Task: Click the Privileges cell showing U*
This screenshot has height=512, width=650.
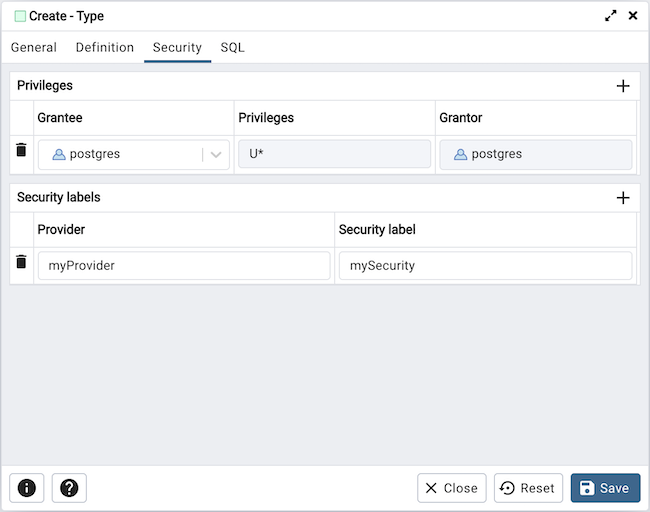Action: 334,154
